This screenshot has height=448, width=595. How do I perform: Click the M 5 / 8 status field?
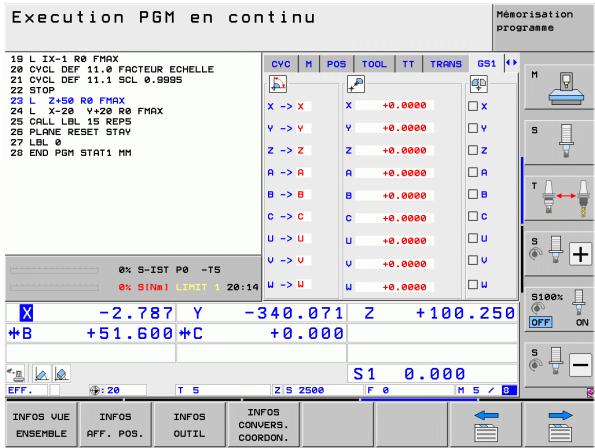coord(486,390)
